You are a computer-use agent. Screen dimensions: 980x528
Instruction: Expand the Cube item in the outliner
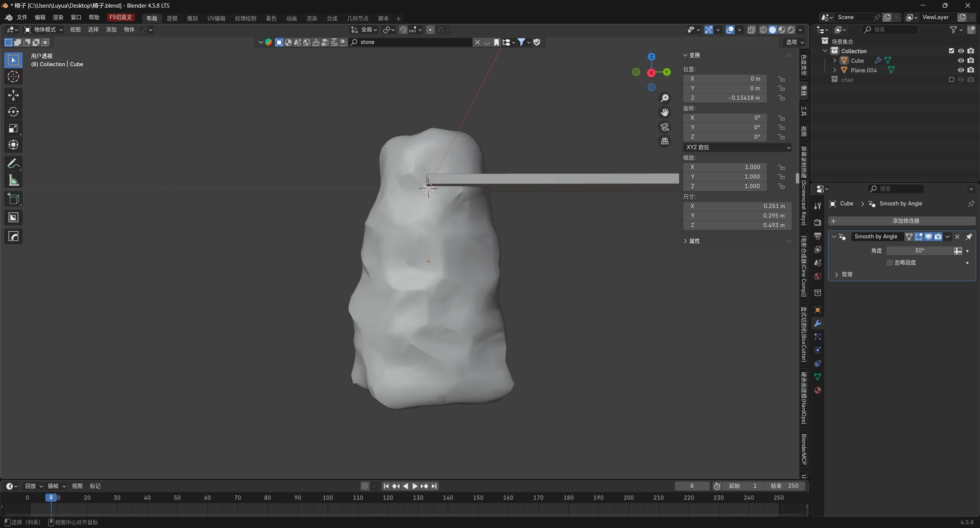pyautogui.click(x=834, y=60)
